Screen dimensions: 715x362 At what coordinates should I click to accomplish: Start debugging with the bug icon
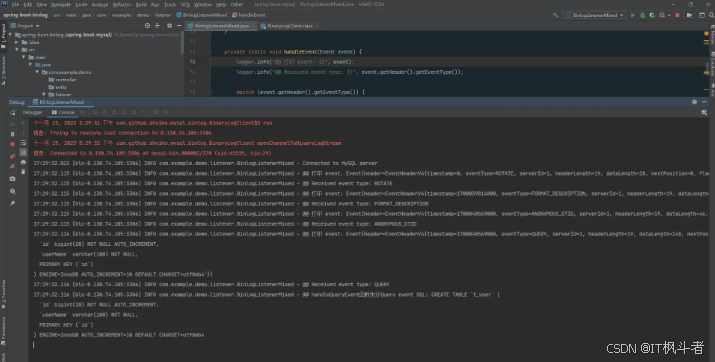[x=642, y=15]
